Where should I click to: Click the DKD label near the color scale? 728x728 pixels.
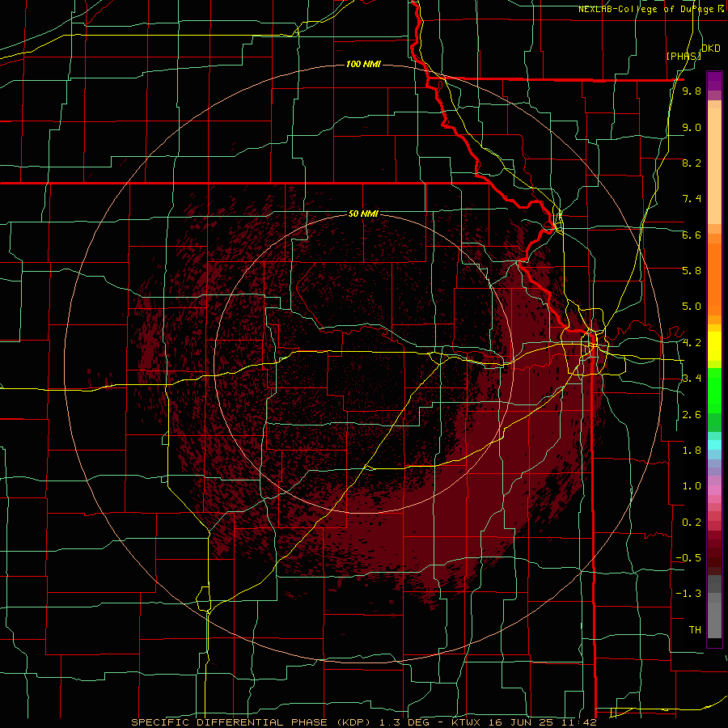[x=711, y=49]
